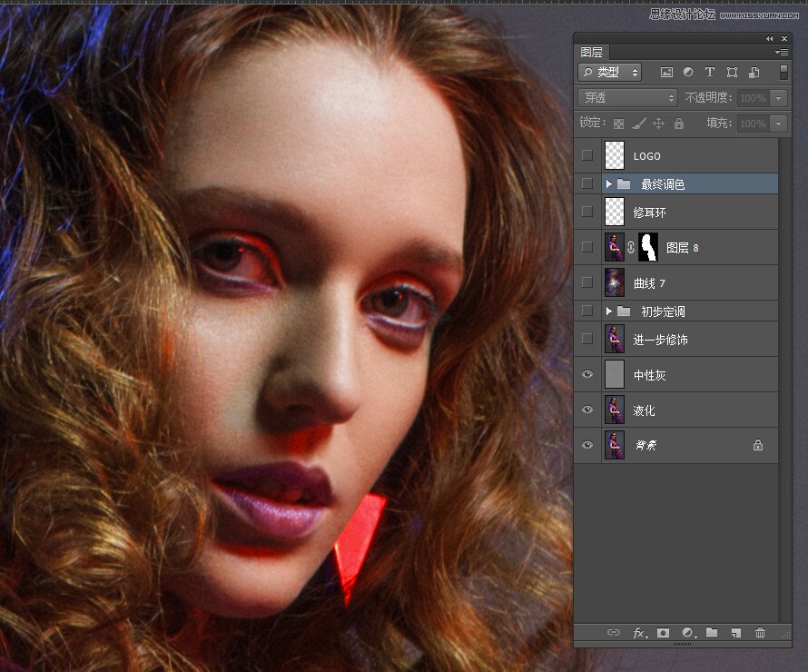Hide the 液化 layer with eye icon
The image size is (808, 672).
coord(587,410)
